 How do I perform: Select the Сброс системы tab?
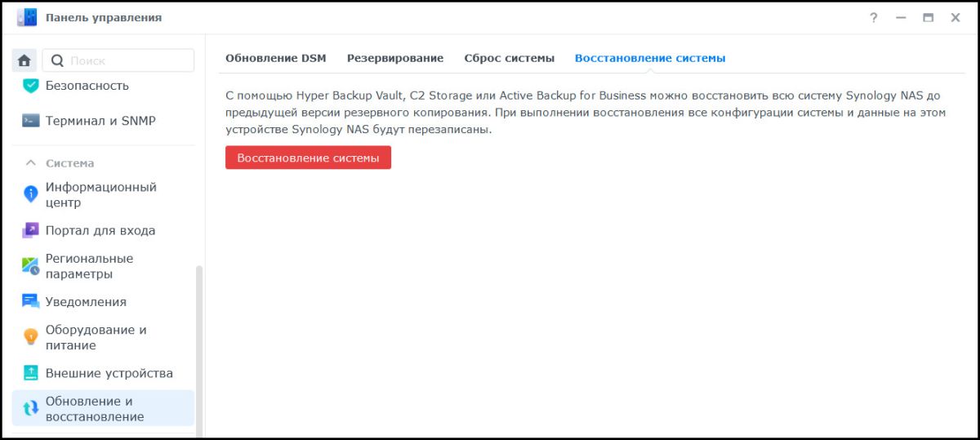tap(509, 58)
